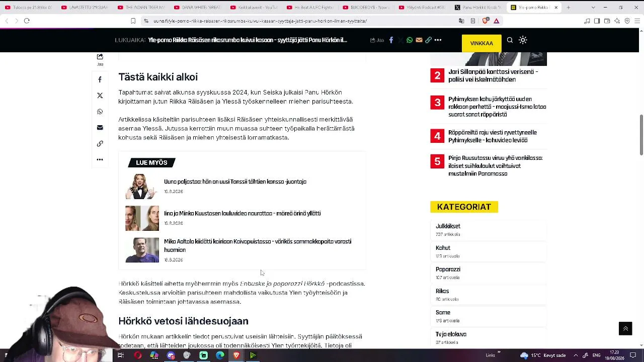
Task: Click the address bar URL
Action: 260,21
